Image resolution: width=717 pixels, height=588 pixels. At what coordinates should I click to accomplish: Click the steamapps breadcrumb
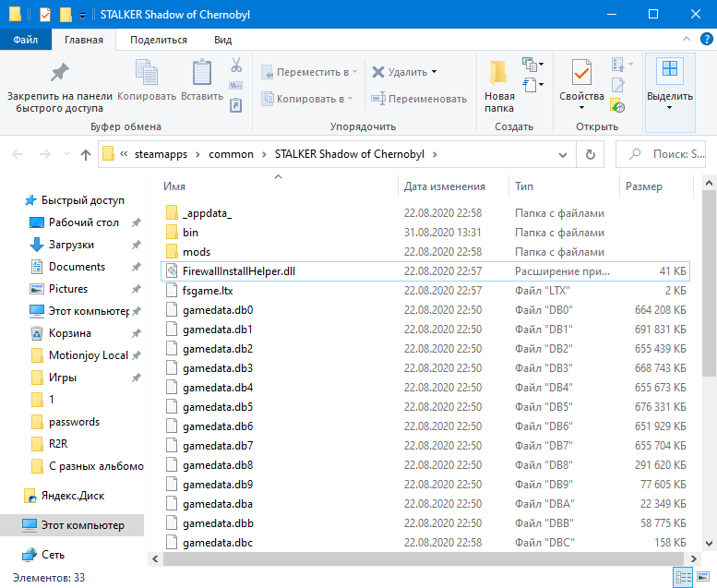(x=161, y=154)
